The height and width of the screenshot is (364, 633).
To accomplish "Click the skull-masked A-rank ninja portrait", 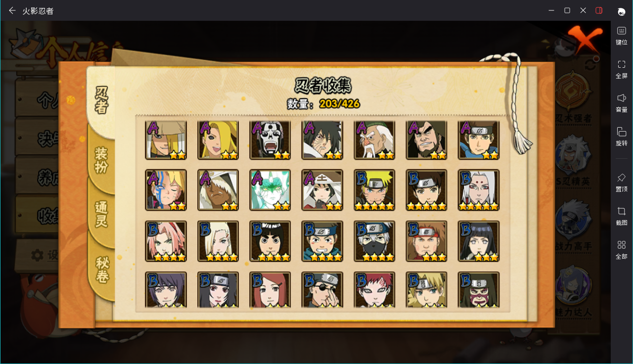I will 270,140.
